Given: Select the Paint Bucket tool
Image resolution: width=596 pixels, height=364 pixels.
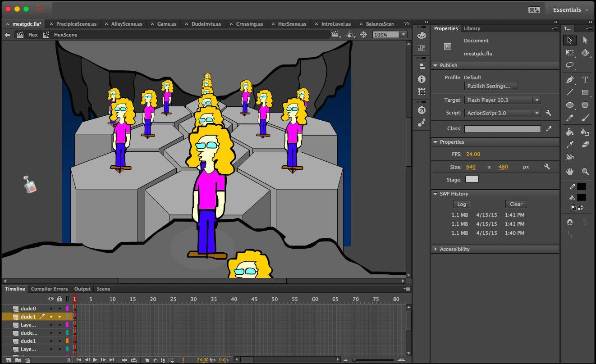Looking at the screenshot, I should (570, 132).
